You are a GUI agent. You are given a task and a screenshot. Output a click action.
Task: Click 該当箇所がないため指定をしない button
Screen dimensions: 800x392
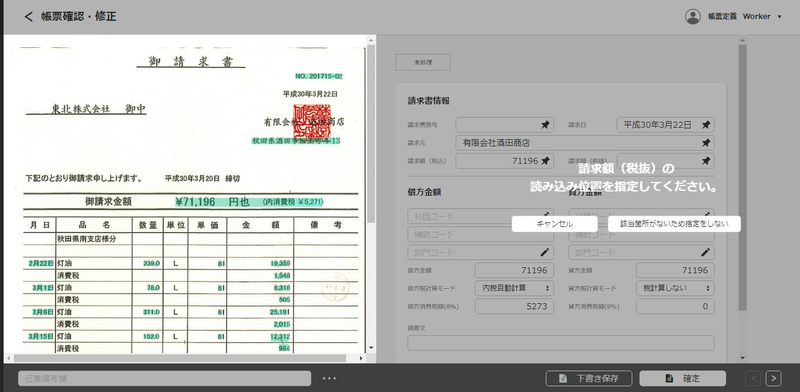coord(674,224)
